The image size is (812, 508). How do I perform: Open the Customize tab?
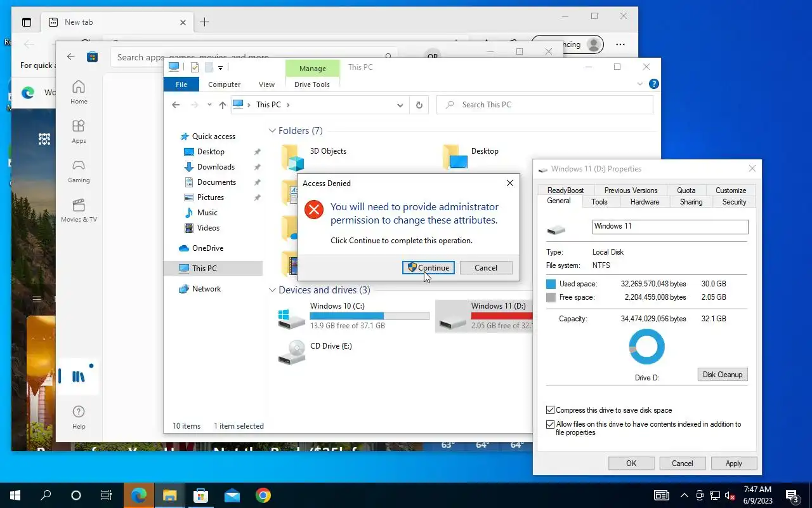731,190
